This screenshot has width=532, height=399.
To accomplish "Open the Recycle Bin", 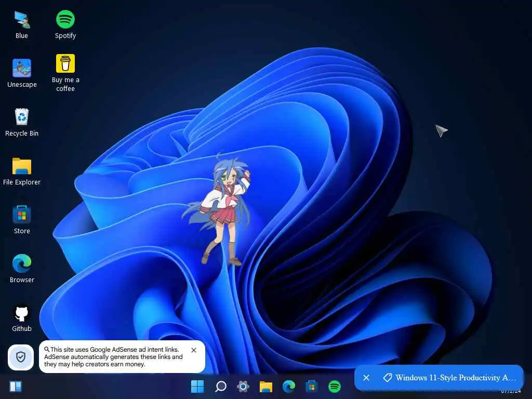I will point(22,122).
